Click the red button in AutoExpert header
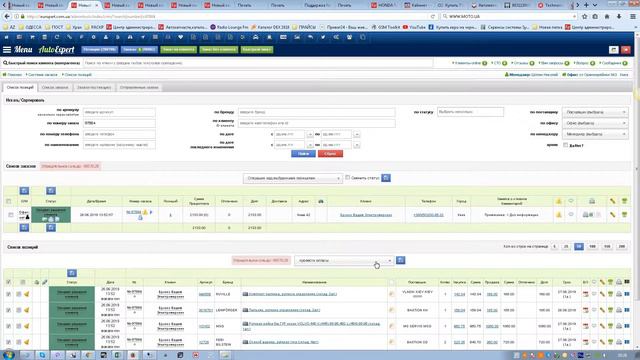The width and height of the screenshot is (640, 360). point(626,49)
